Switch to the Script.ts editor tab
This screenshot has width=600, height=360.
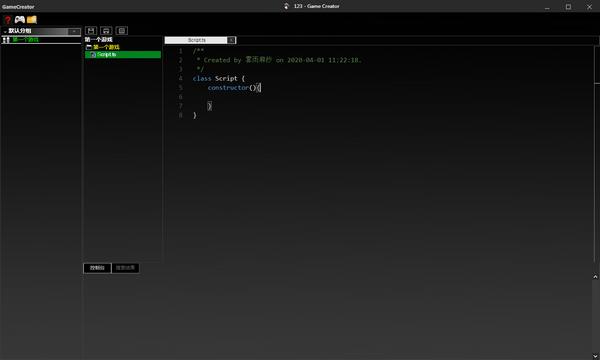[196, 40]
